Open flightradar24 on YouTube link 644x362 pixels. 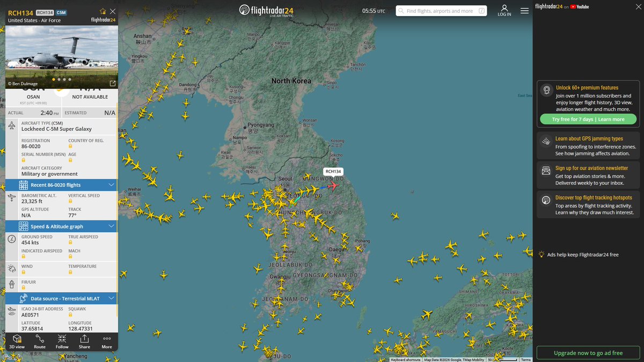562,6
